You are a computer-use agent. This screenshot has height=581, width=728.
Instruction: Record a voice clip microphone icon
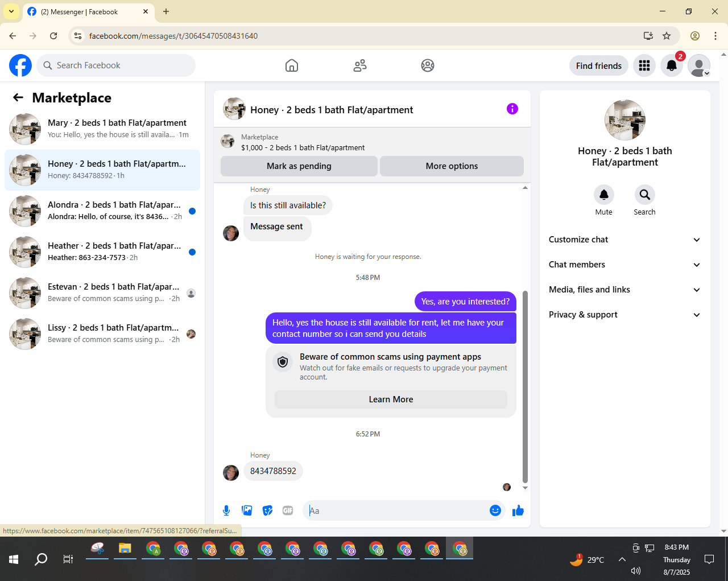coord(226,510)
